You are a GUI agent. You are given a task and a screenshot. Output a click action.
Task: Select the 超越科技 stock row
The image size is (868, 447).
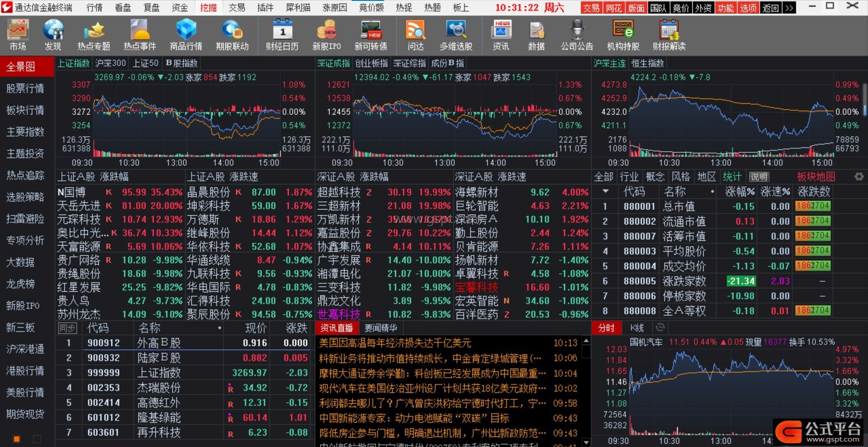[384, 192]
